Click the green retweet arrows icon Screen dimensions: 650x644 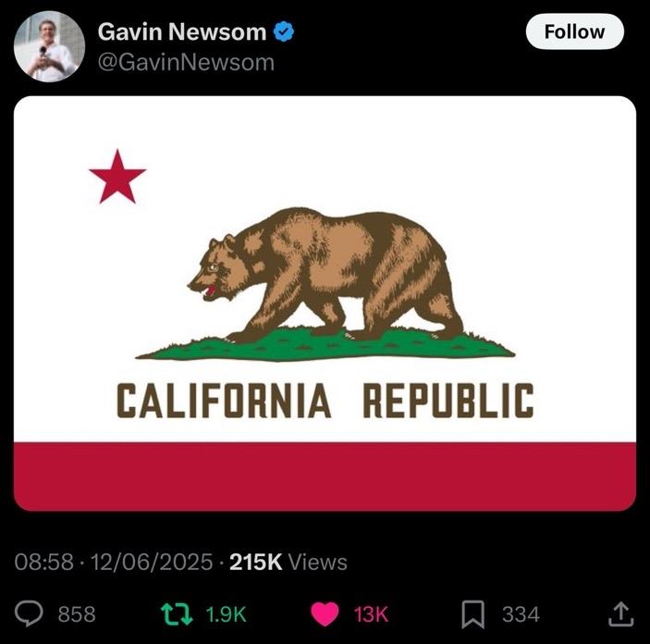tap(177, 614)
